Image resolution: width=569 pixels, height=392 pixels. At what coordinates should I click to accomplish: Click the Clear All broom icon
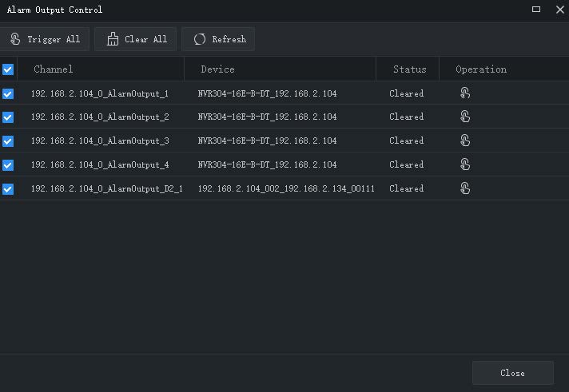(113, 39)
